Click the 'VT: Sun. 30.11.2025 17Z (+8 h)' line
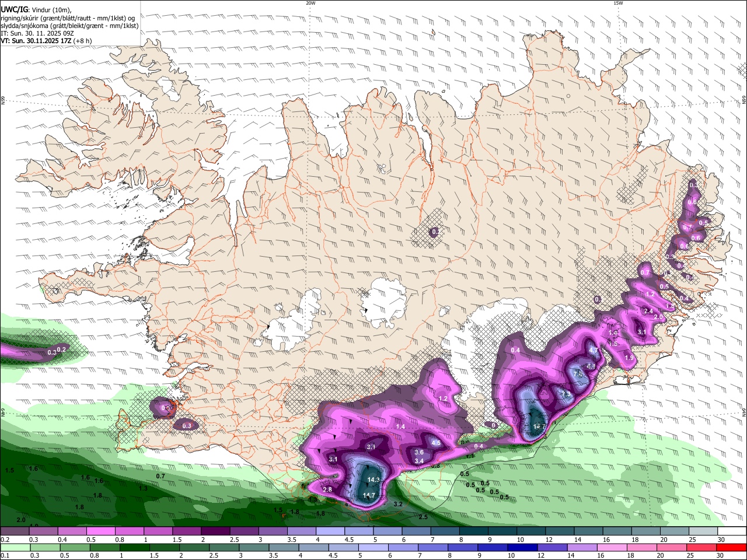 pos(46,41)
